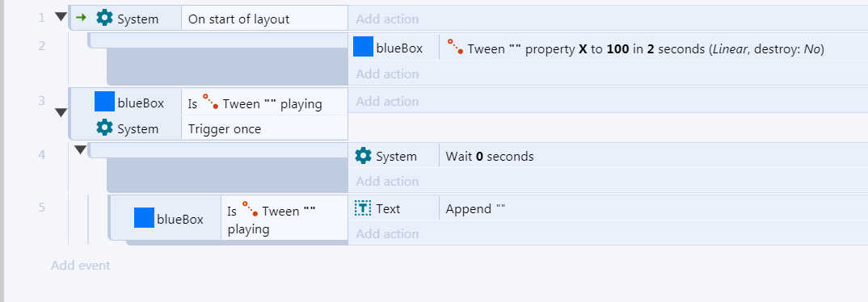Collapse event 1 with its triangle
This screenshot has width=868, height=302.
point(61,17)
